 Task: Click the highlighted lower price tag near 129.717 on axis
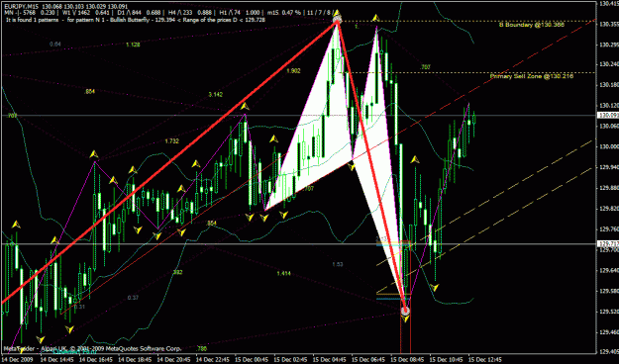tap(608, 243)
